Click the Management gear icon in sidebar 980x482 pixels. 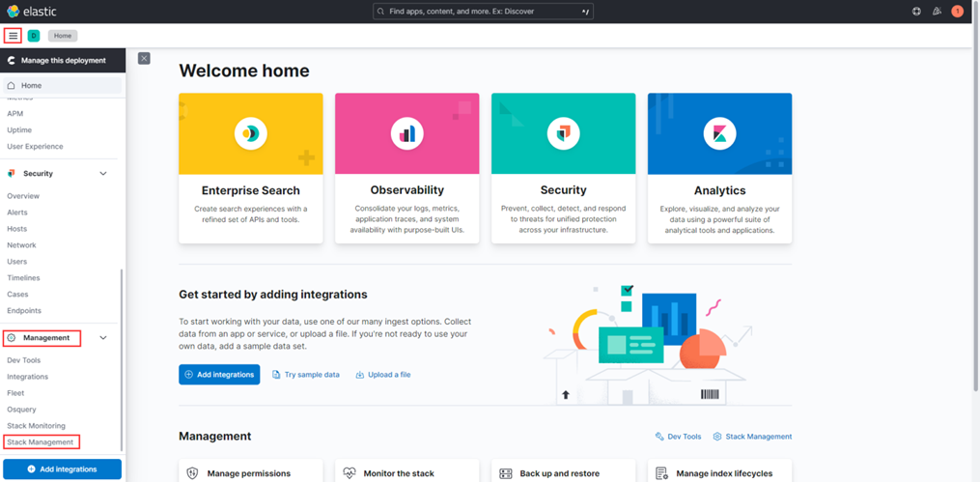tap(12, 337)
